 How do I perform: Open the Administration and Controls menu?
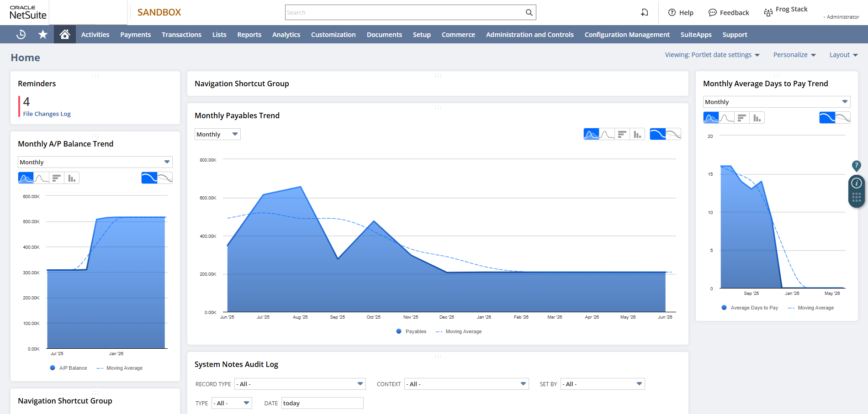tap(530, 35)
